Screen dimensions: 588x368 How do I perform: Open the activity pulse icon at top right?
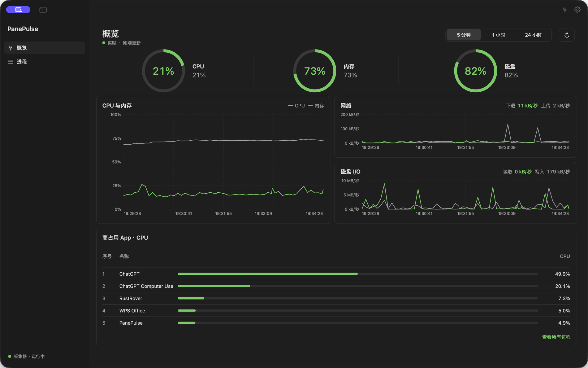pos(565,10)
